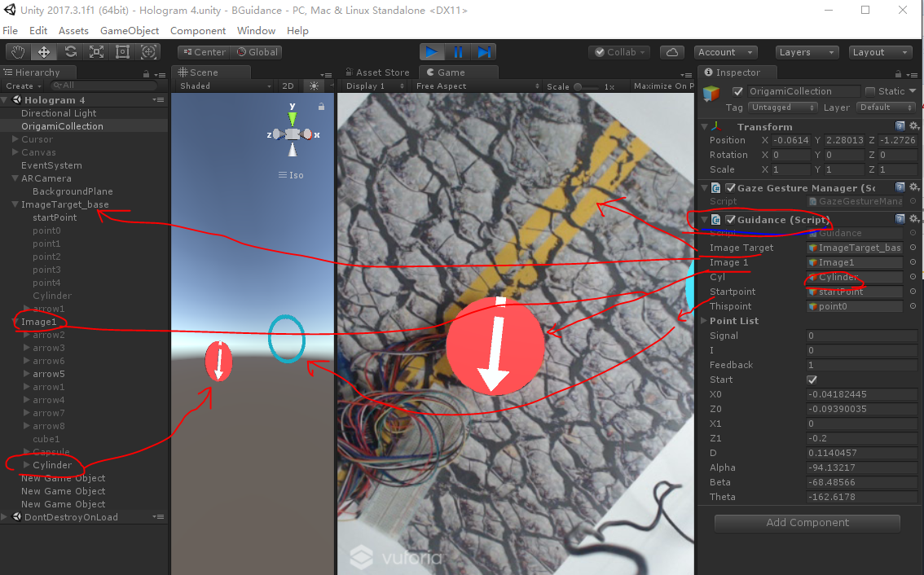The image size is (924, 575).
Task: Click the Pause button in the toolbar
Action: pos(458,51)
